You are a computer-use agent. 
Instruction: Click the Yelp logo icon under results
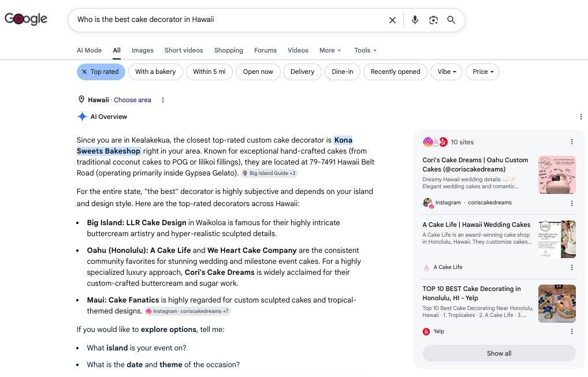(426, 331)
